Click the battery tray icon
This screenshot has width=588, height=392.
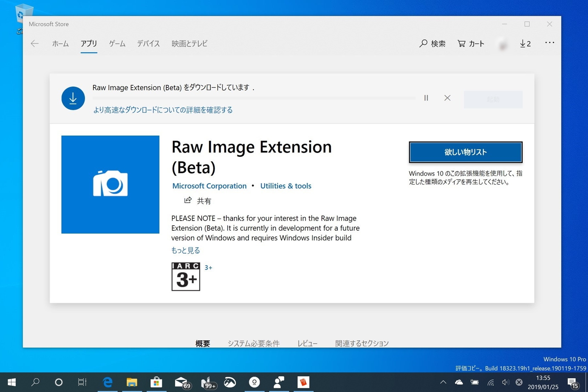[x=475, y=382]
